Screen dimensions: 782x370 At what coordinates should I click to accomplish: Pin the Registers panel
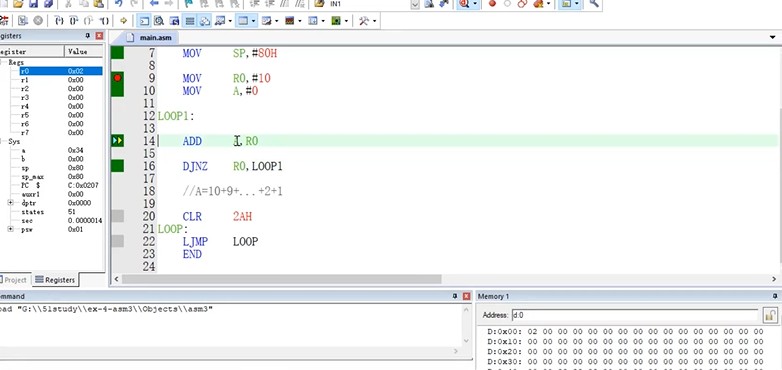88,36
